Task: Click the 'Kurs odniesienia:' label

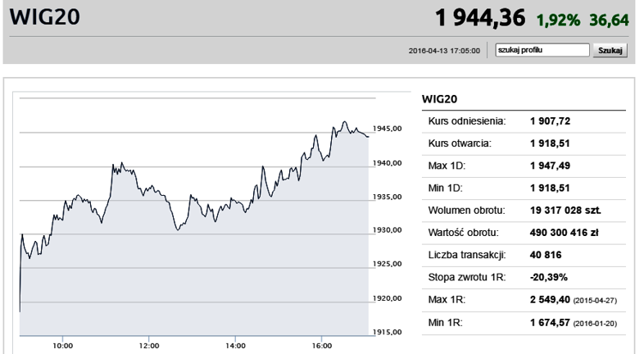Action: pos(467,121)
